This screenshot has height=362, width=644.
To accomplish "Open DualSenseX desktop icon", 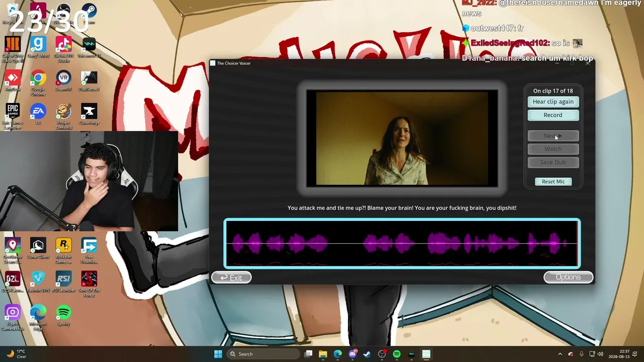I will pos(89,80).
